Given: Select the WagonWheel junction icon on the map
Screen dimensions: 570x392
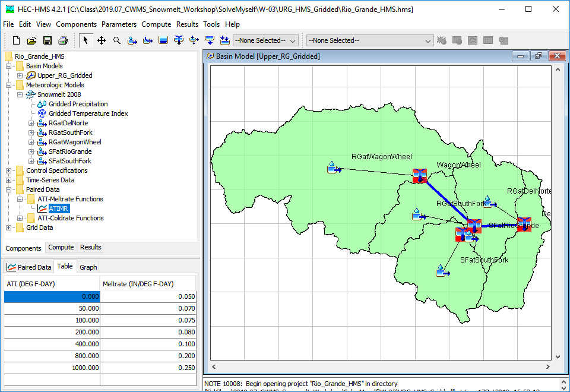Looking at the screenshot, I should pyautogui.click(x=420, y=176).
